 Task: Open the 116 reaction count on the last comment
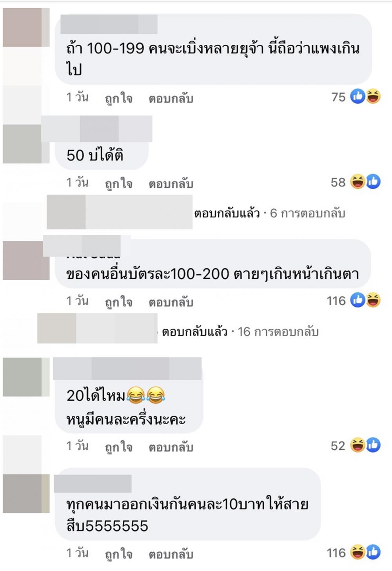point(336,553)
